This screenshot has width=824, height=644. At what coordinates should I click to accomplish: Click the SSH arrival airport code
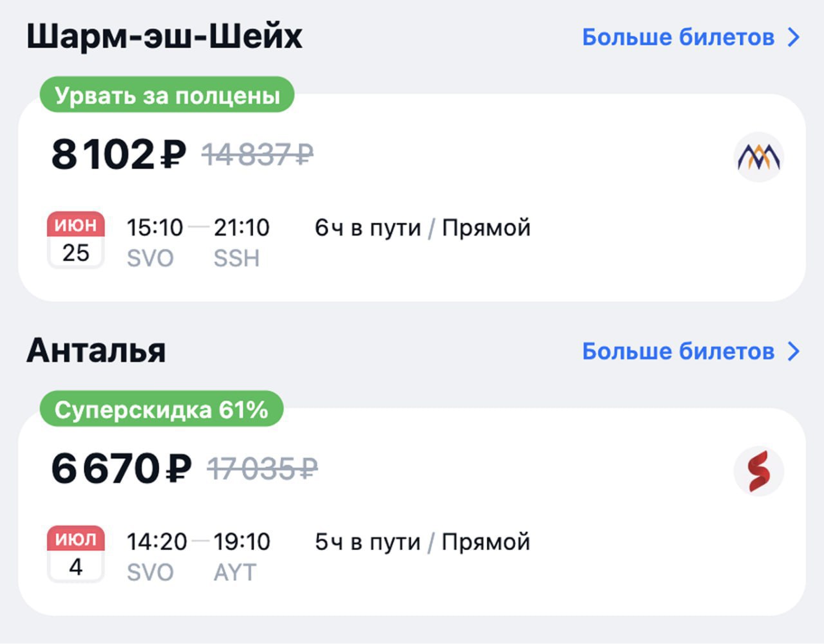tap(236, 258)
